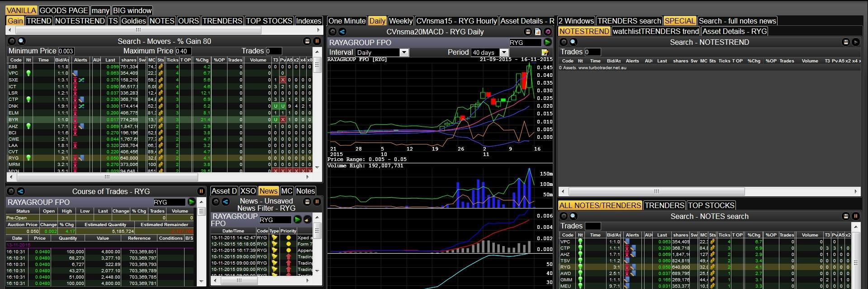Save NOTES search with disk icon
The width and height of the screenshot is (868, 289).
point(846,216)
